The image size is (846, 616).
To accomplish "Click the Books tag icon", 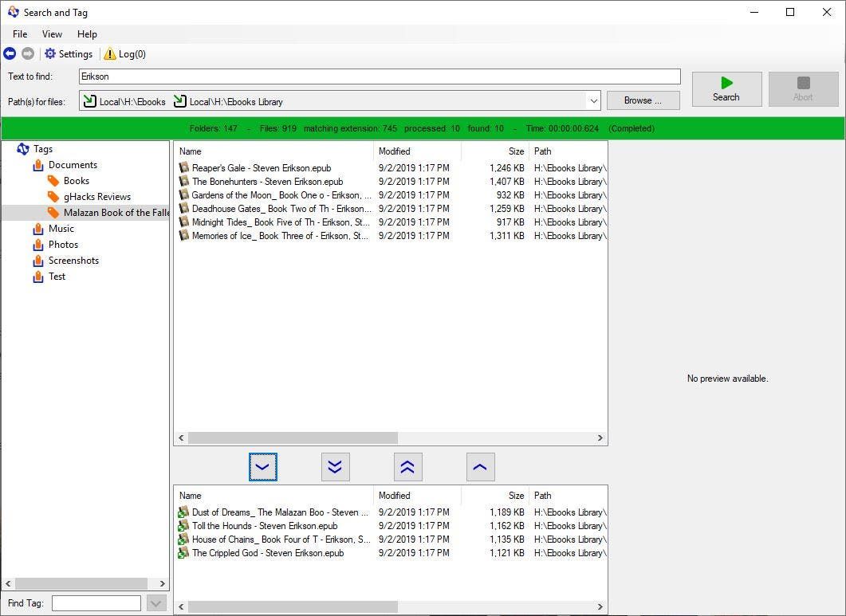I will [53, 181].
